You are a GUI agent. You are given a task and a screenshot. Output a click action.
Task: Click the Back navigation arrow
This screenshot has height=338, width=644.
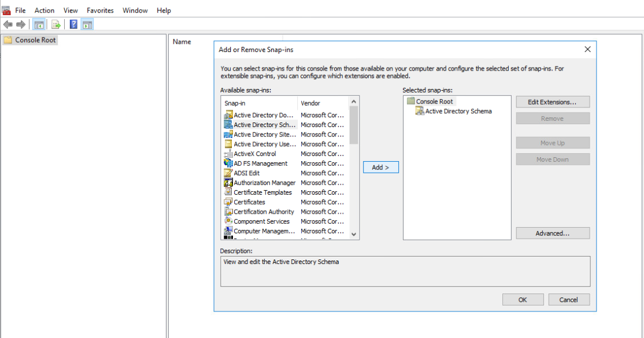coord(8,24)
